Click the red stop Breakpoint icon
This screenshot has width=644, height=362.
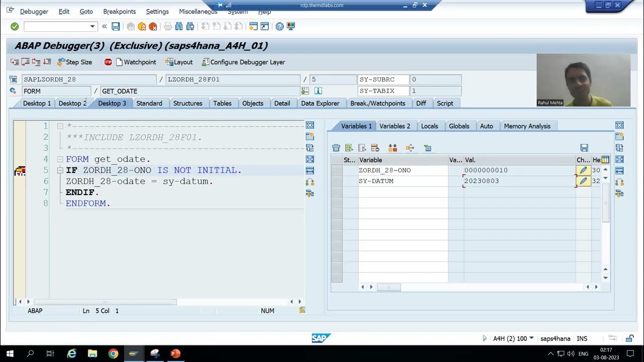click(108, 62)
